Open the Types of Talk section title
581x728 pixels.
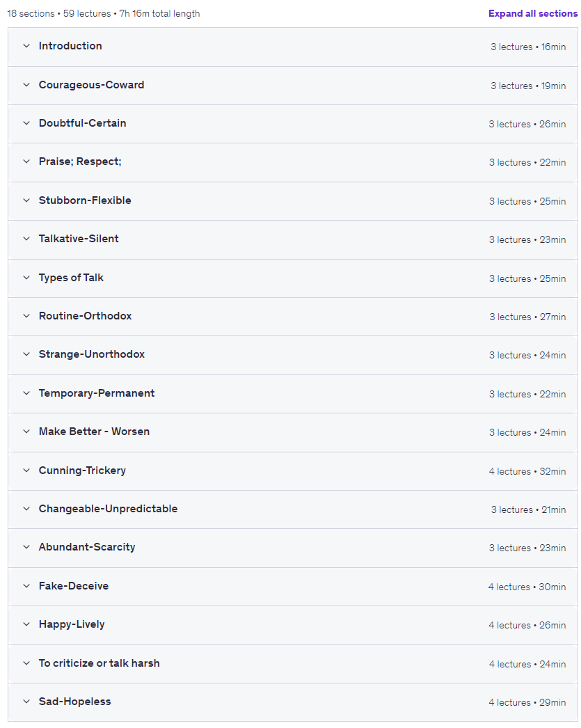click(71, 278)
